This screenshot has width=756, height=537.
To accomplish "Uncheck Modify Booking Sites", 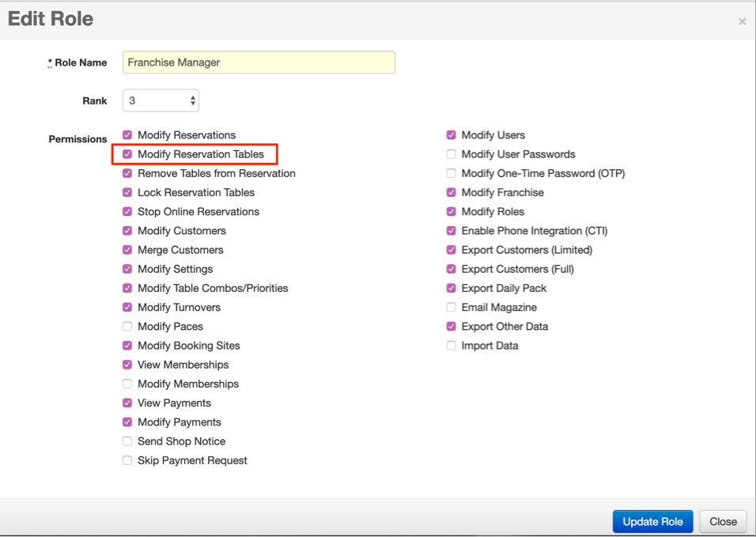I will pos(127,346).
